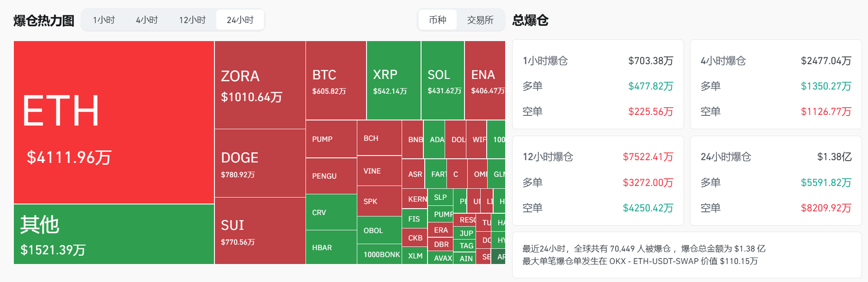Select the green HBAR tile
The height and width of the screenshot is (282, 868).
(x=331, y=247)
